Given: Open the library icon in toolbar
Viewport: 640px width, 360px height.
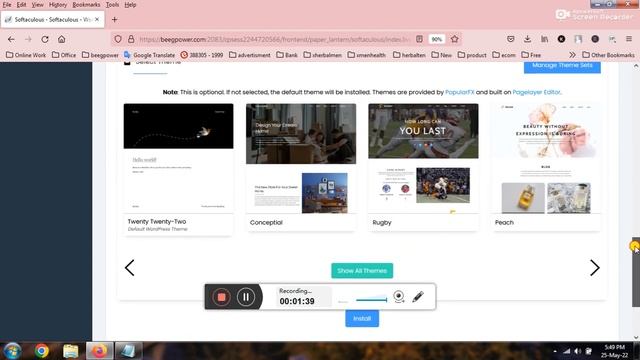Looking at the screenshot, I should [544, 39].
